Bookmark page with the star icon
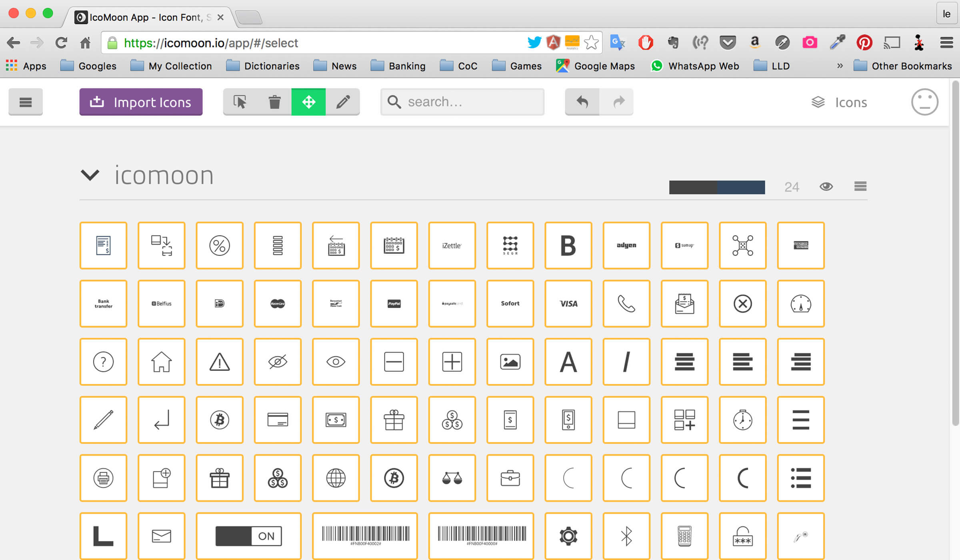The image size is (960, 560). click(591, 42)
